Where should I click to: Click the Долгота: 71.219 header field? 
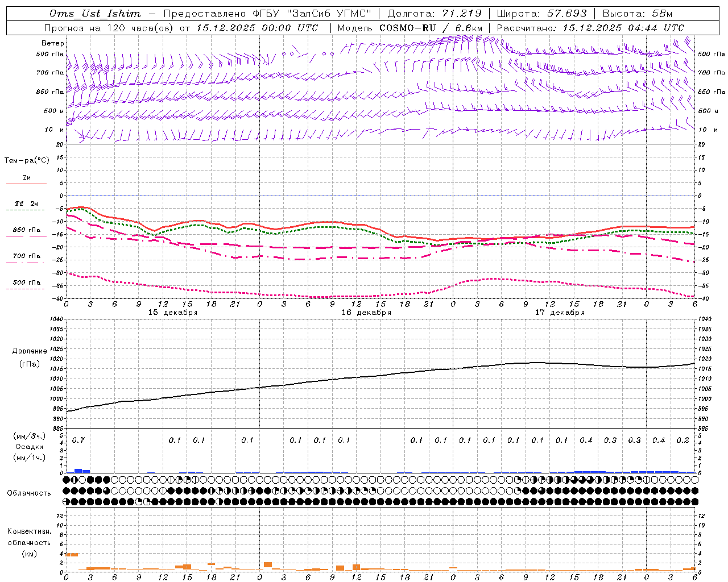[435, 14]
